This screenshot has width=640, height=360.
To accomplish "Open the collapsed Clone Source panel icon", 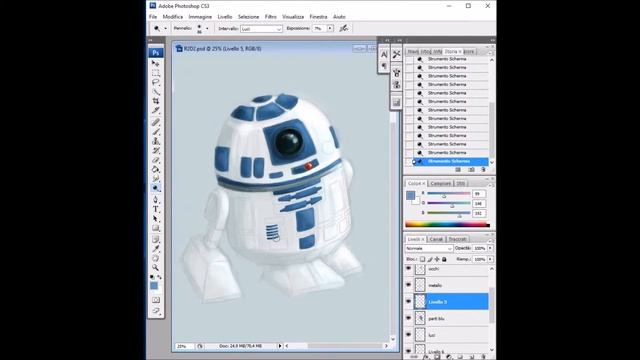I will pos(396,85).
